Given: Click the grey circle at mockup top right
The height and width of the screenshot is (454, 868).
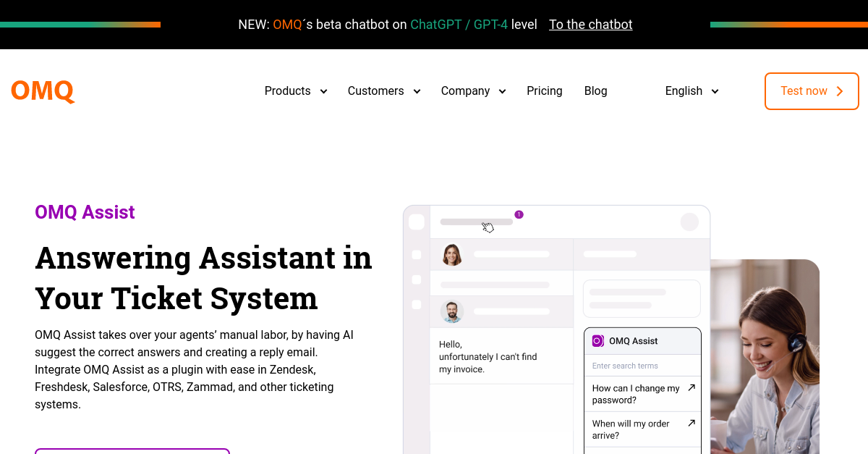Looking at the screenshot, I should (690, 222).
